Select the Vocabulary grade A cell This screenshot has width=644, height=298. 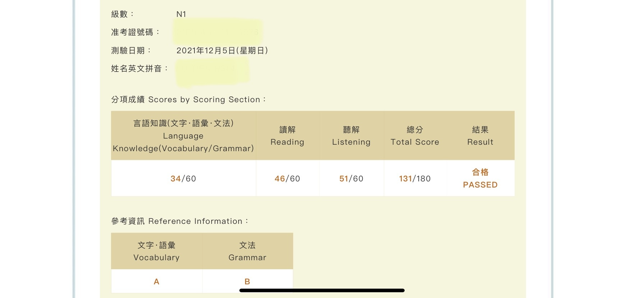coord(157,281)
